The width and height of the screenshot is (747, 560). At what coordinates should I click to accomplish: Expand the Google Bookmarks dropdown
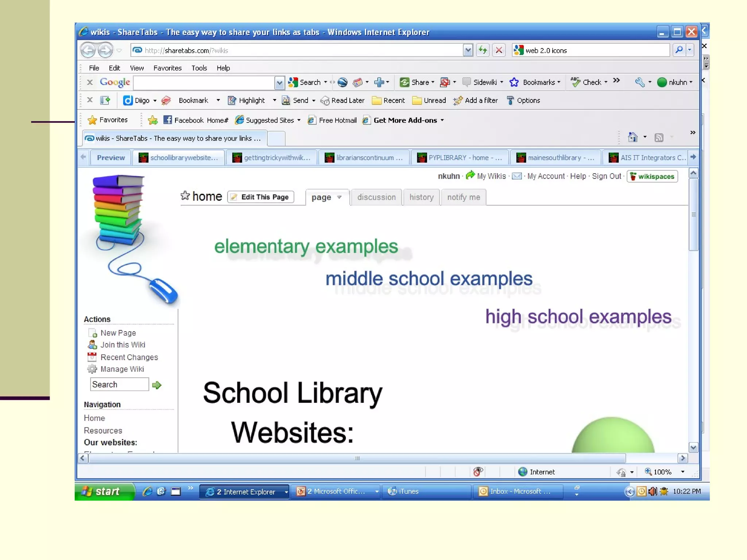559,82
